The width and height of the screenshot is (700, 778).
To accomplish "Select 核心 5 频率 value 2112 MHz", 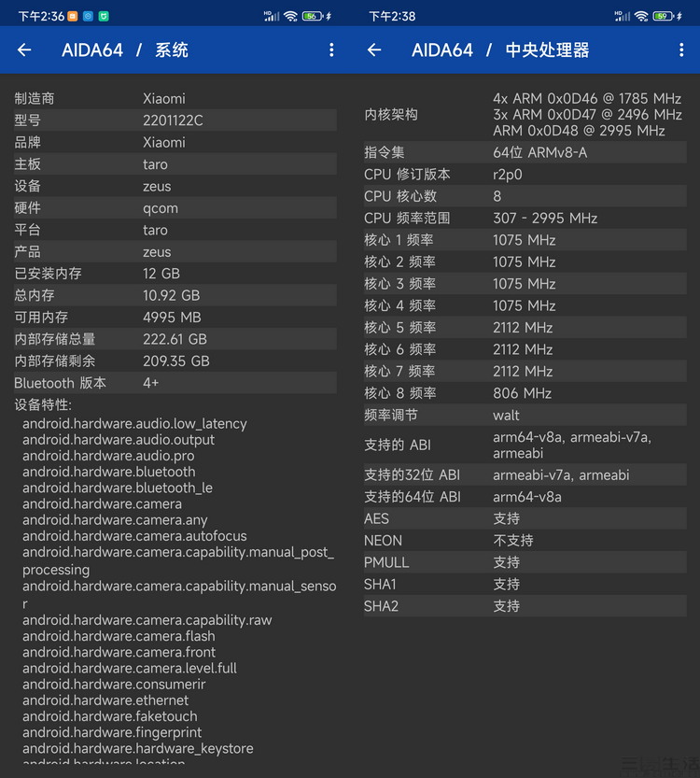I will click(523, 328).
